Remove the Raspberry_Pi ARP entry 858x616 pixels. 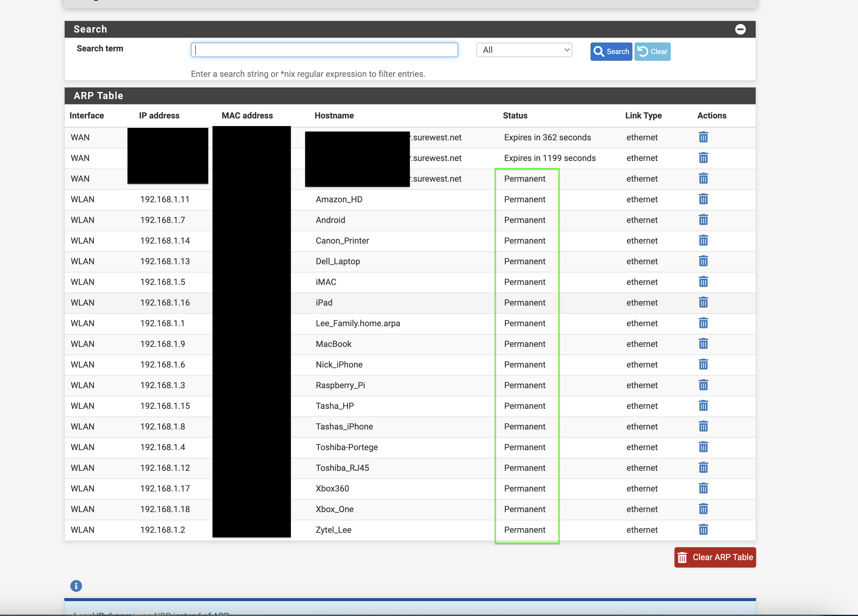[x=703, y=385]
